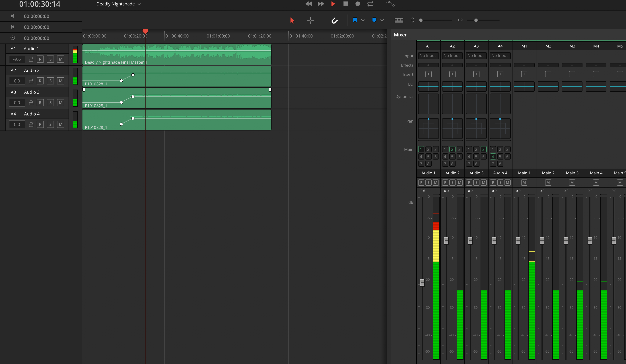Click the upper keyframe point on A2 clip
Image resolution: width=626 pixels, height=364 pixels.
(x=133, y=75)
